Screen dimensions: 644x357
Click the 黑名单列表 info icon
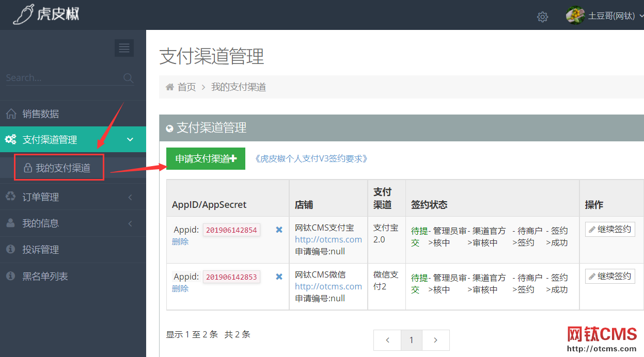[11, 275]
